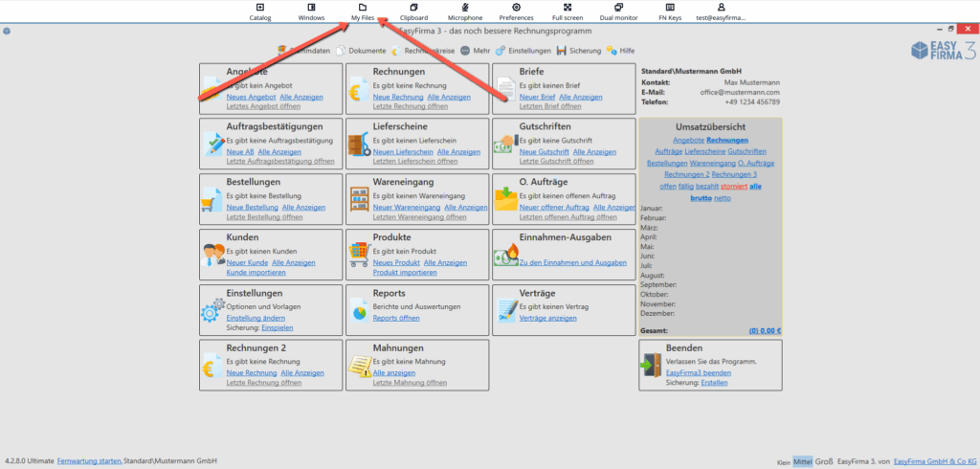Click Erstellen backup link in Beenden
The image size is (980, 469).
click(714, 383)
